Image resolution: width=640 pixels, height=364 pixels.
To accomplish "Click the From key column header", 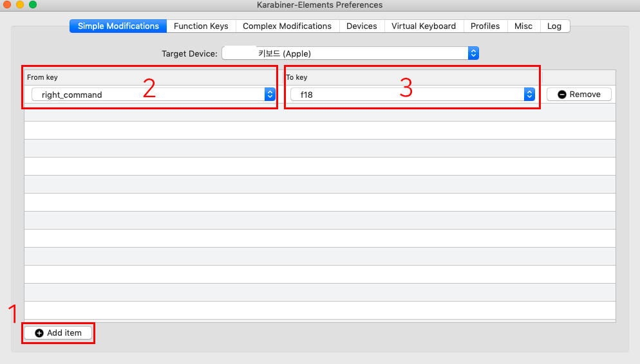I will point(42,77).
